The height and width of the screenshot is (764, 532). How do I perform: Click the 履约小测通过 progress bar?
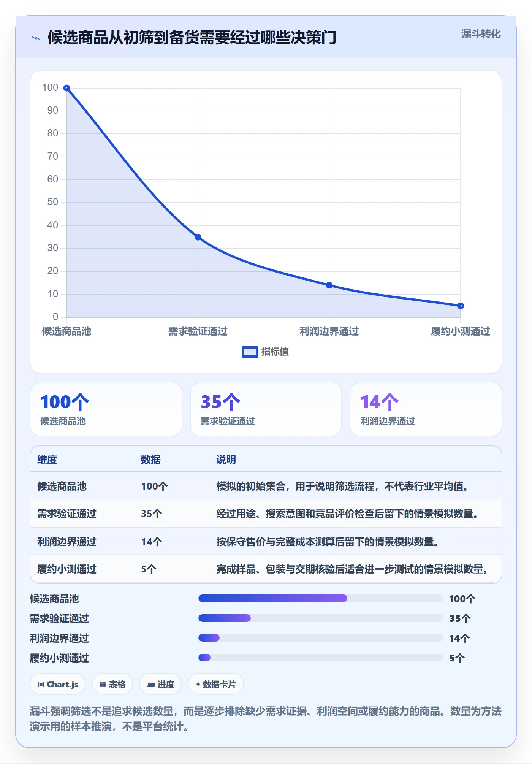click(x=320, y=658)
